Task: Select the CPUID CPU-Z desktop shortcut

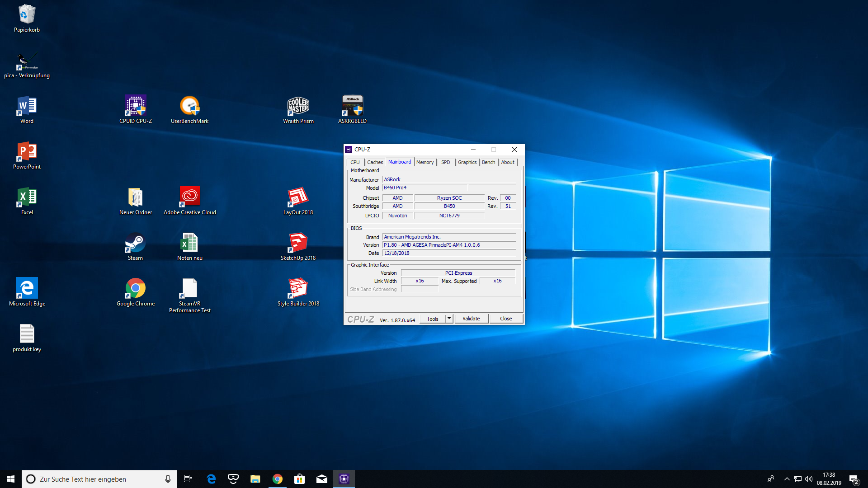Action: tap(135, 110)
